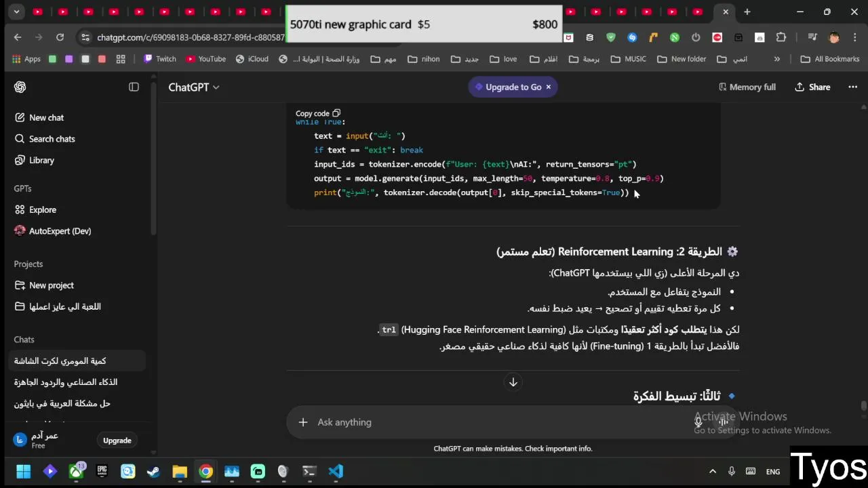
Task: Copy the code block with Copy code
Action: tap(318, 113)
